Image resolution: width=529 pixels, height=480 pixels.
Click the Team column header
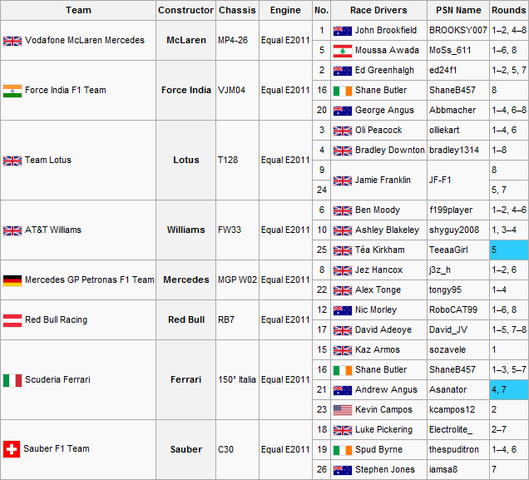78,10
